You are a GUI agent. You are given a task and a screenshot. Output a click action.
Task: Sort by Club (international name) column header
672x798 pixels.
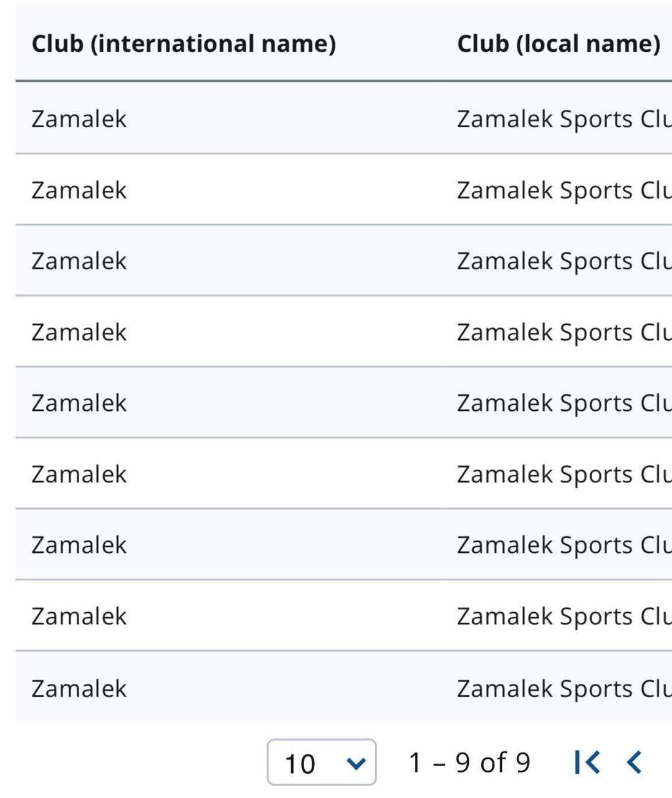pyautogui.click(x=184, y=44)
